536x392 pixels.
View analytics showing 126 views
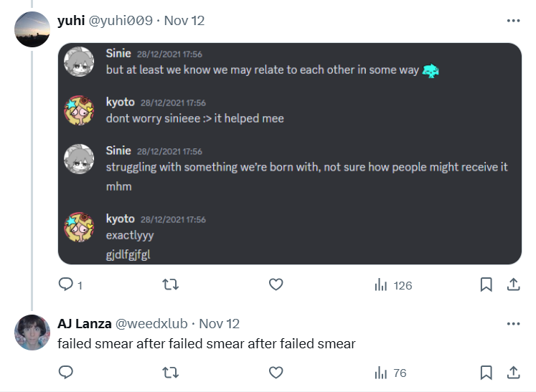point(393,285)
